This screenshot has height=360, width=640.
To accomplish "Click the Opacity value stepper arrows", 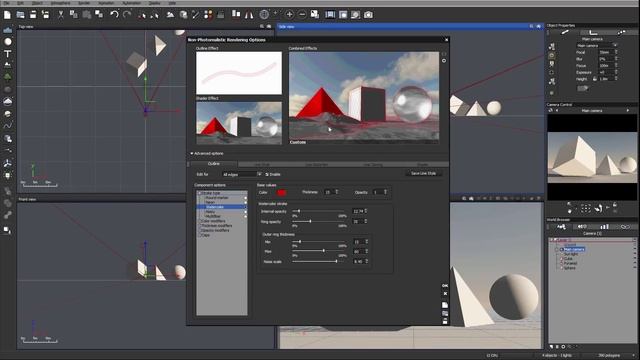I will (x=385, y=192).
